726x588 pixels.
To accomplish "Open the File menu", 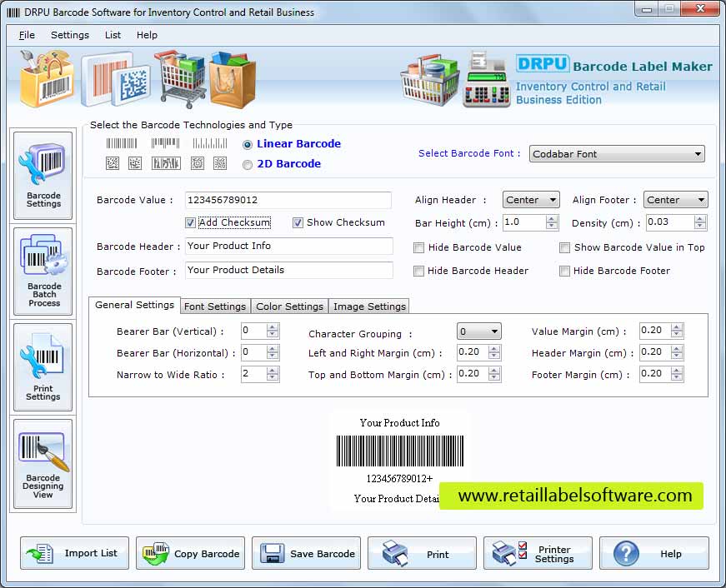I will [27, 35].
